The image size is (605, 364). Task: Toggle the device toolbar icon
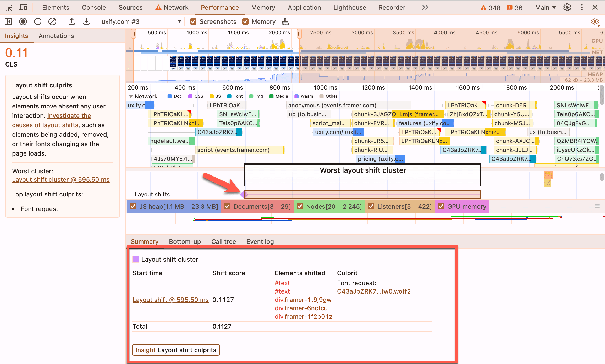[23, 7]
